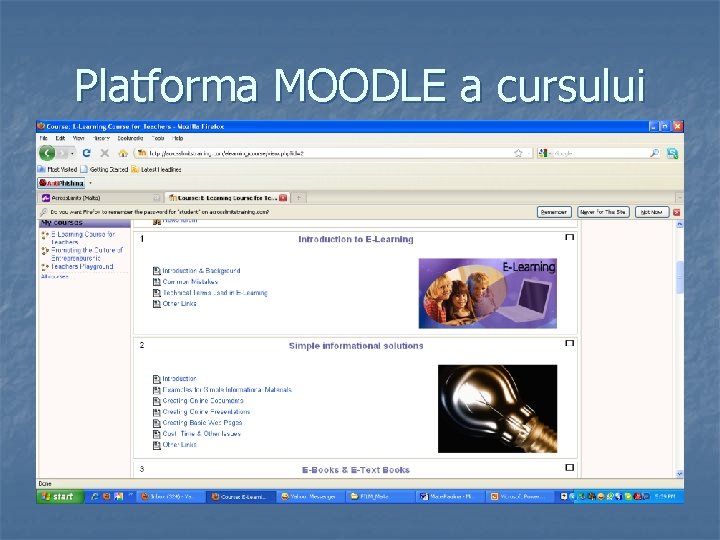Open the Bookmarks menu

[x=130, y=138]
